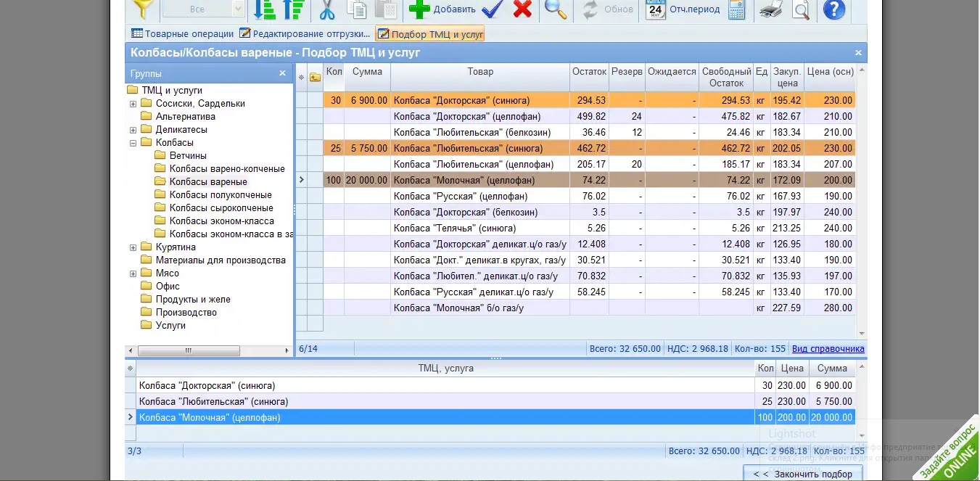Expand the 'Сосиски, Сардельки' tree node
Viewport: 980px width, 481px height.
(133, 104)
